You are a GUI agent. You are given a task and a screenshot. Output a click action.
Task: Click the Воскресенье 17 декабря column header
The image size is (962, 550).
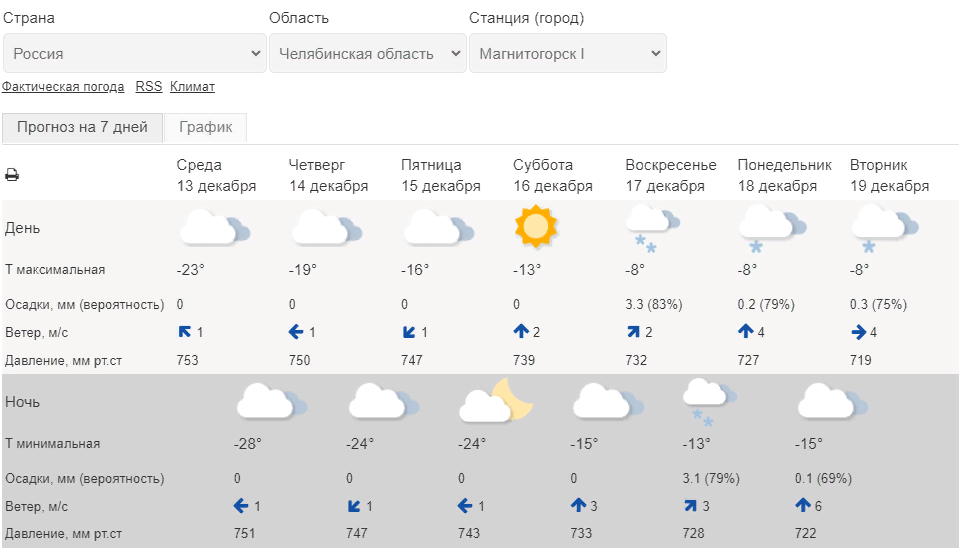671,175
